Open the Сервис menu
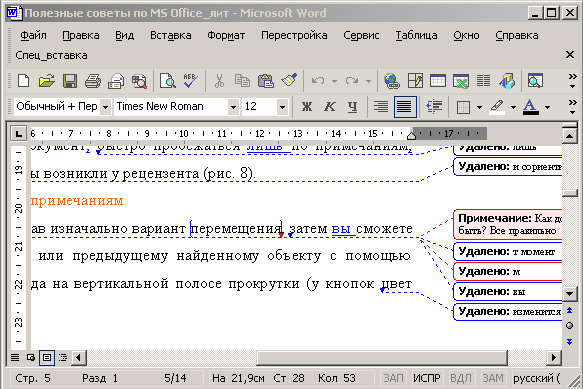 click(x=361, y=35)
